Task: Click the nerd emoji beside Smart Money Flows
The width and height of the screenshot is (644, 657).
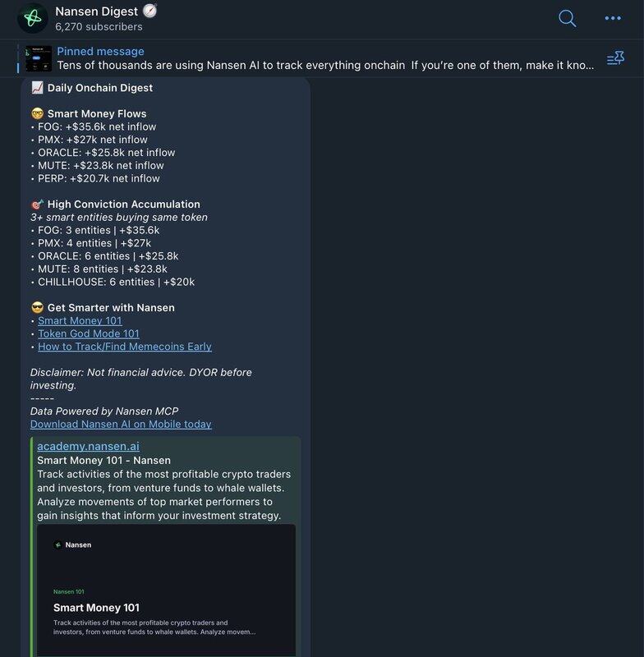Action: click(x=37, y=114)
